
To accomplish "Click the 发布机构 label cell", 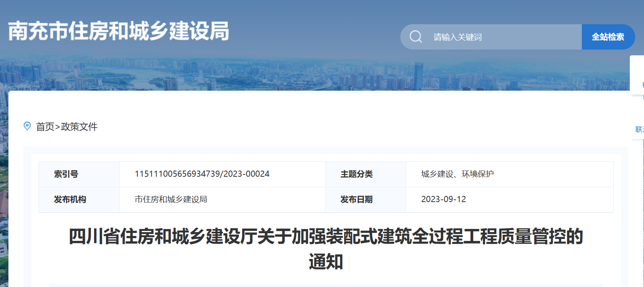I will click(70, 199).
